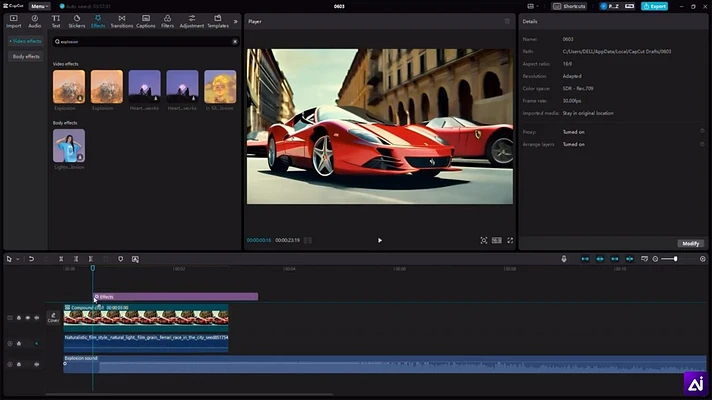Select the first Heart fireworks effect thumbnail
Viewport: 712px width, 400px height.
tap(144, 87)
